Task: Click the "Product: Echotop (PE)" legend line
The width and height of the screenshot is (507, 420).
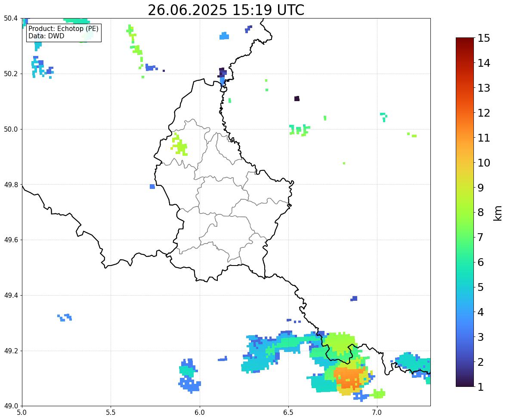Action: click(x=63, y=28)
